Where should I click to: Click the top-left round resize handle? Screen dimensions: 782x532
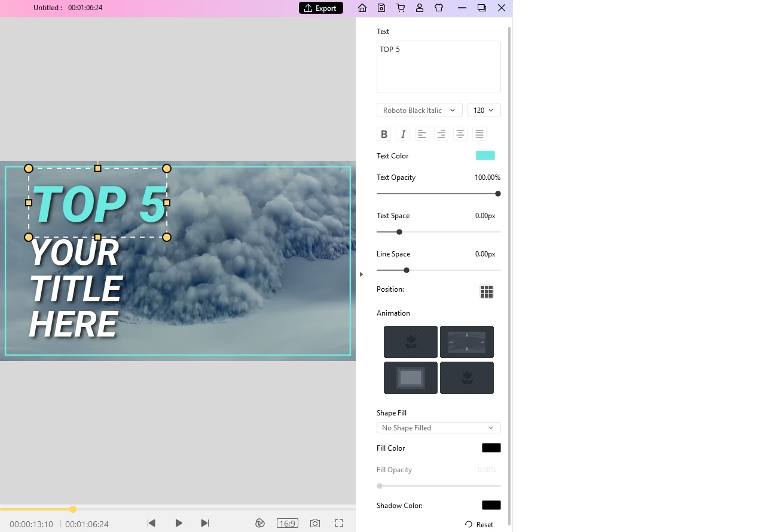coord(29,169)
